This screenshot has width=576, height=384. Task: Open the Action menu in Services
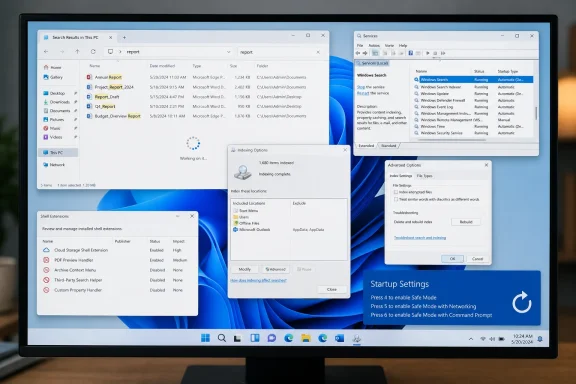[374, 46]
